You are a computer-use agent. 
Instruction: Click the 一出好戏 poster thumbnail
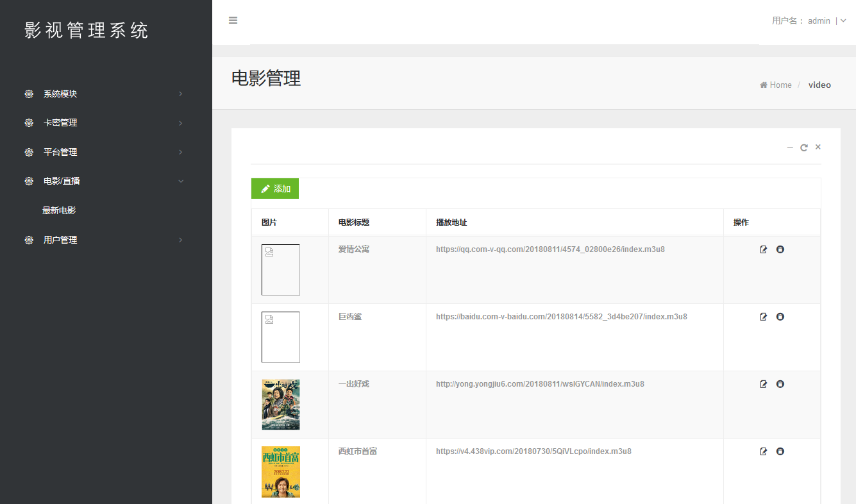point(280,405)
